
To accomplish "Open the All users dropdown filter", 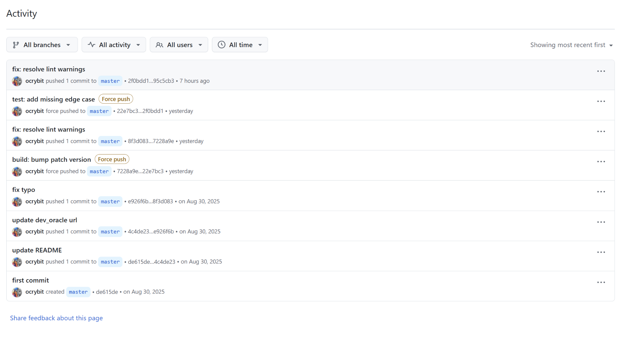I will (x=179, y=45).
